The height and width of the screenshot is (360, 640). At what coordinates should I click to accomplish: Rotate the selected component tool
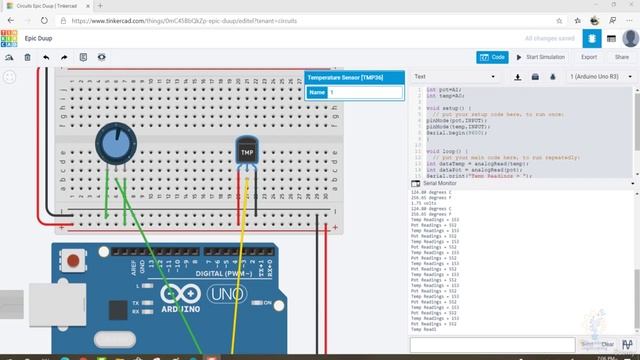(9, 58)
